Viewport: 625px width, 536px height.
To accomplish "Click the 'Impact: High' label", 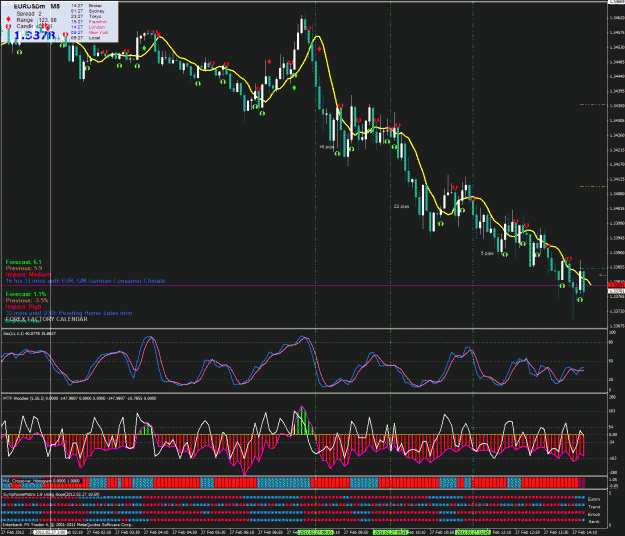I will click(x=24, y=307).
